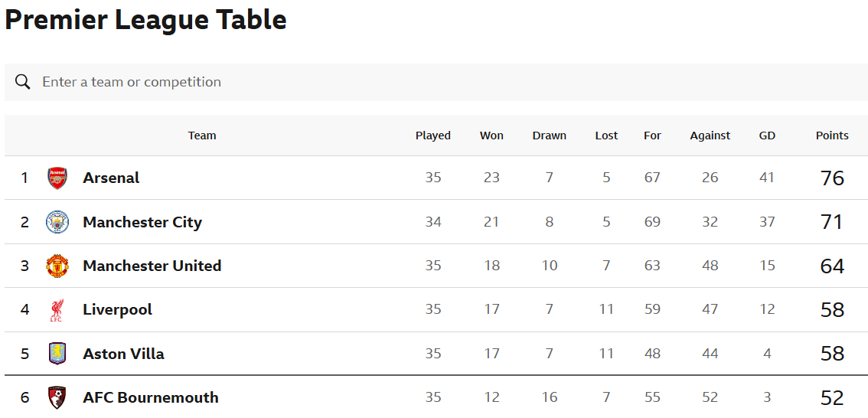Screen dimensions: 868x418
Task: Click the Manchester City club crest
Action: (x=57, y=222)
